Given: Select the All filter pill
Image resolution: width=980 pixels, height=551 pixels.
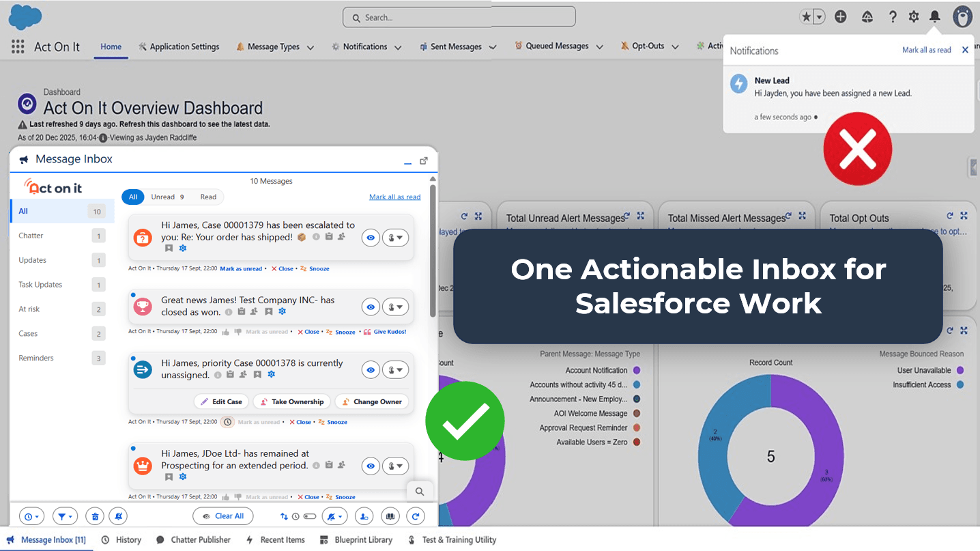Looking at the screenshot, I should tap(133, 197).
